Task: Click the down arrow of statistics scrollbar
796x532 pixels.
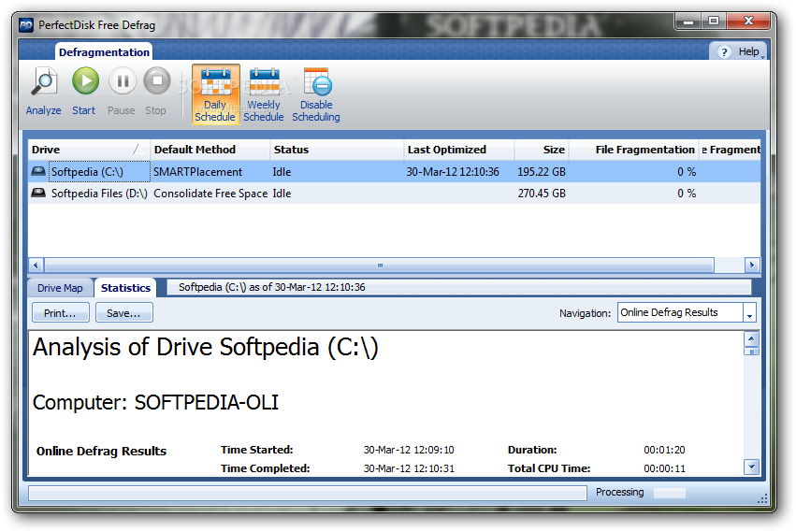Action: click(751, 467)
